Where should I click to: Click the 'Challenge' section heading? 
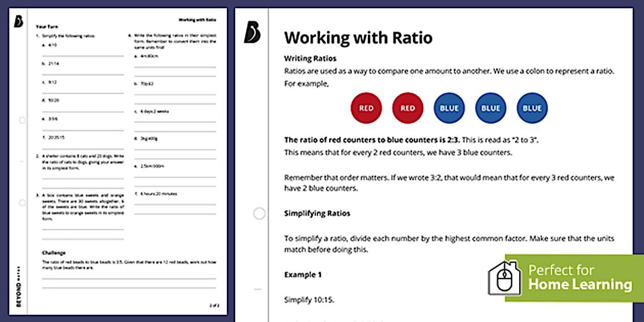coord(53,252)
